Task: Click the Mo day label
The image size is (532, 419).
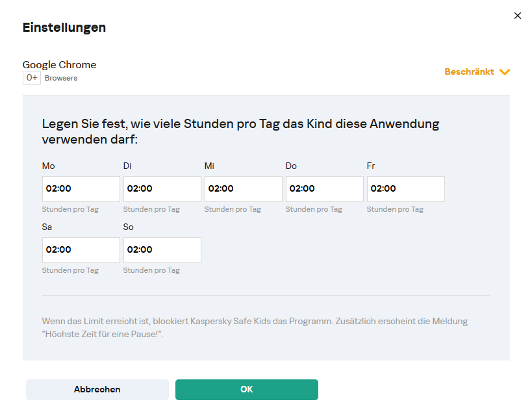Action: point(48,166)
